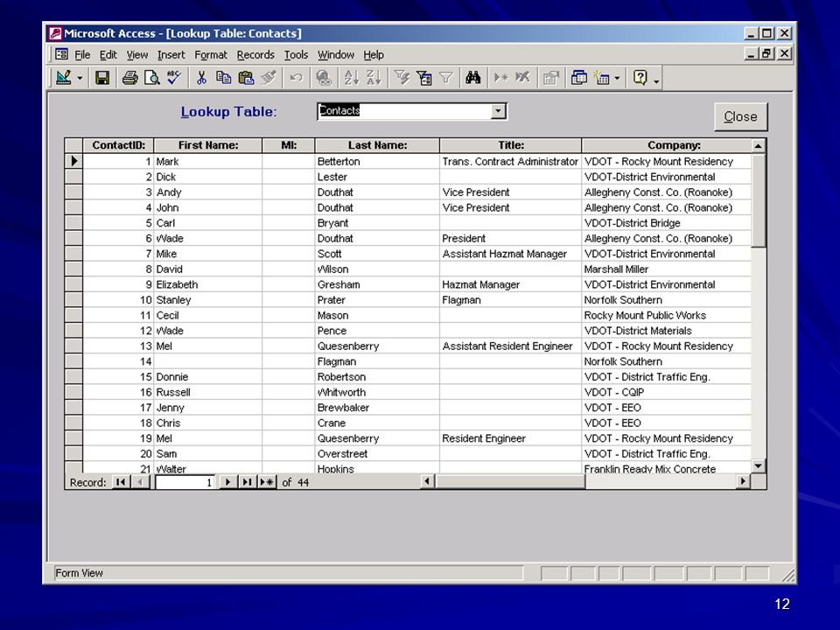Click the Design View toolbar icon
The height and width of the screenshot is (630, 840).
tap(63, 78)
